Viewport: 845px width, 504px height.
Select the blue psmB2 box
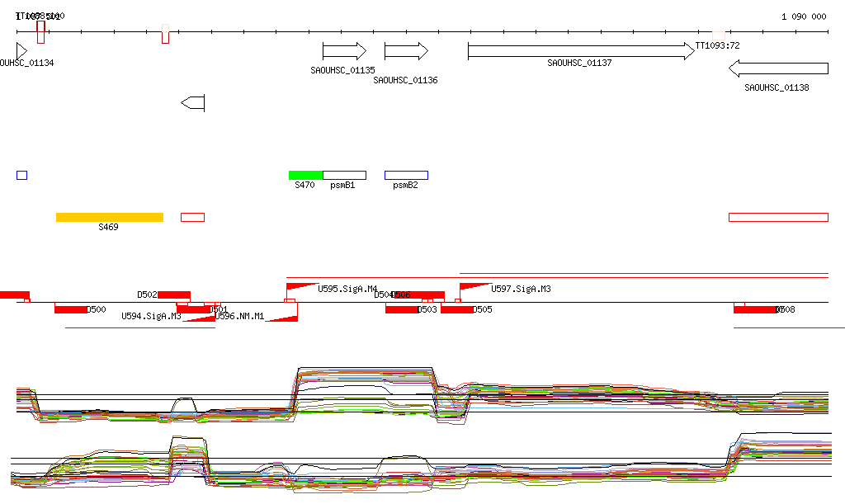coord(406,175)
